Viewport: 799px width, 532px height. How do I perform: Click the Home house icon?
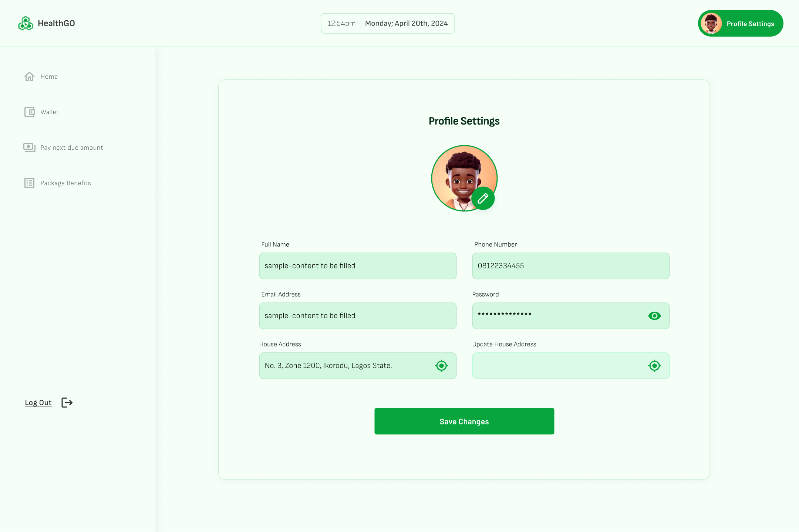click(x=29, y=77)
